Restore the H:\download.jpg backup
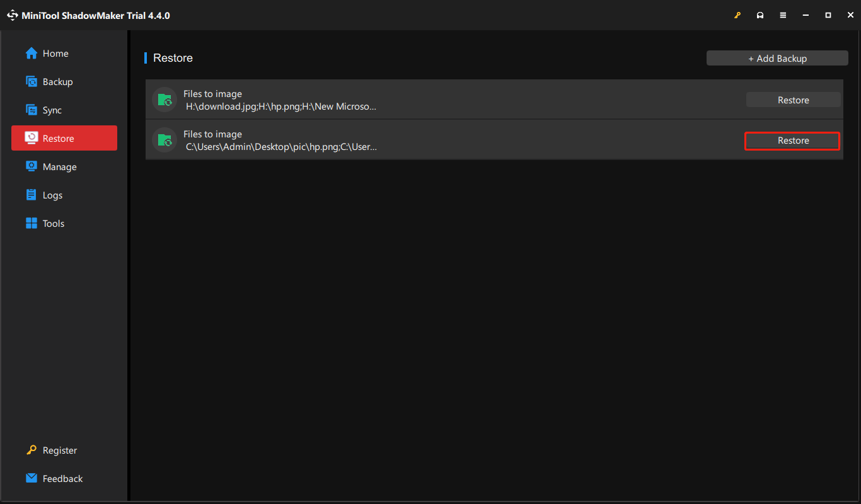This screenshot has height=504, width=861. point(793,100)
